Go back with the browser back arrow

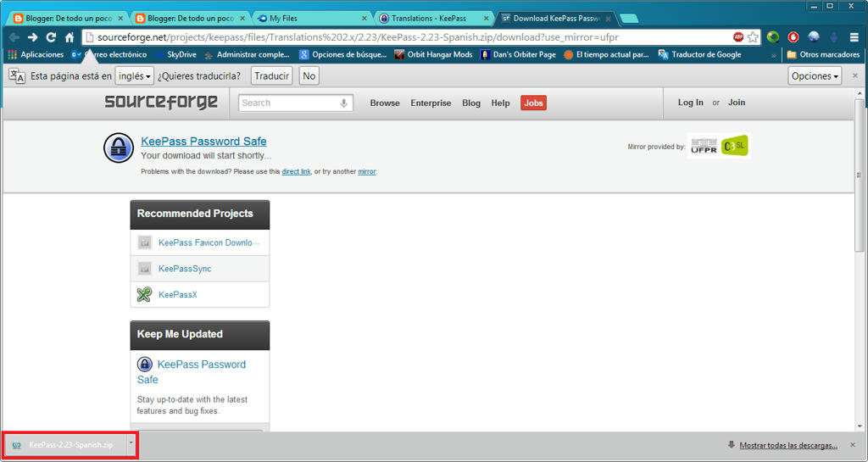[14, 37]
